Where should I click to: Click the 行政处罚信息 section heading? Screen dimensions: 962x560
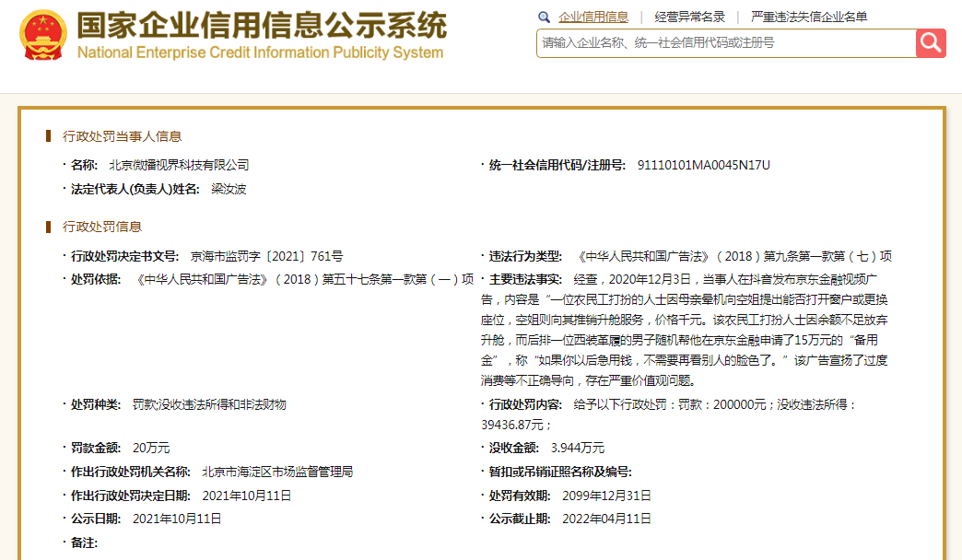[102, 227]
